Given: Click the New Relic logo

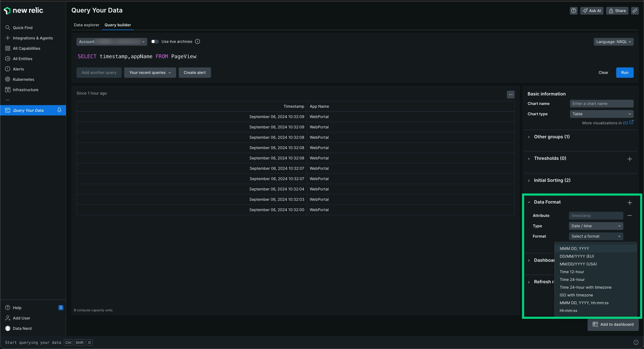Looking at the screenshot, I should [23, 11].
